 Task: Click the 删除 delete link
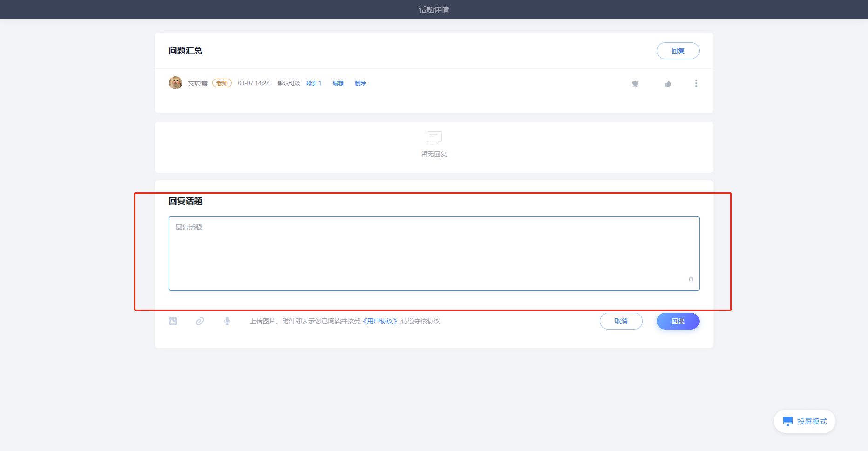coord(360,83)
